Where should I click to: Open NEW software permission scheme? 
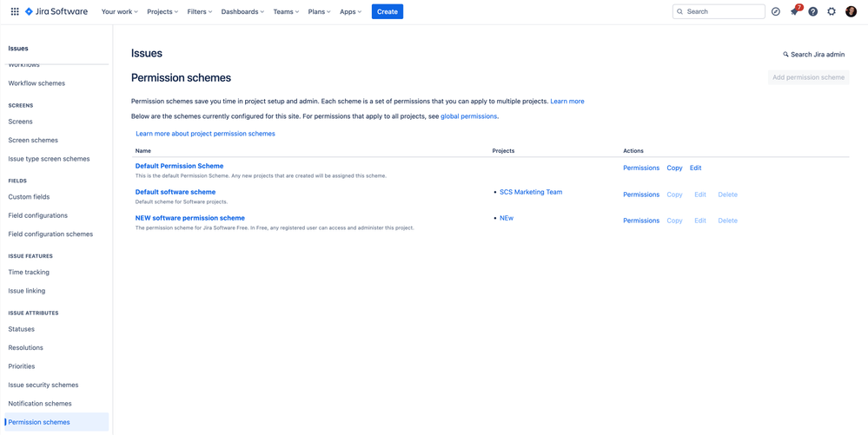[x=190, y=218]
